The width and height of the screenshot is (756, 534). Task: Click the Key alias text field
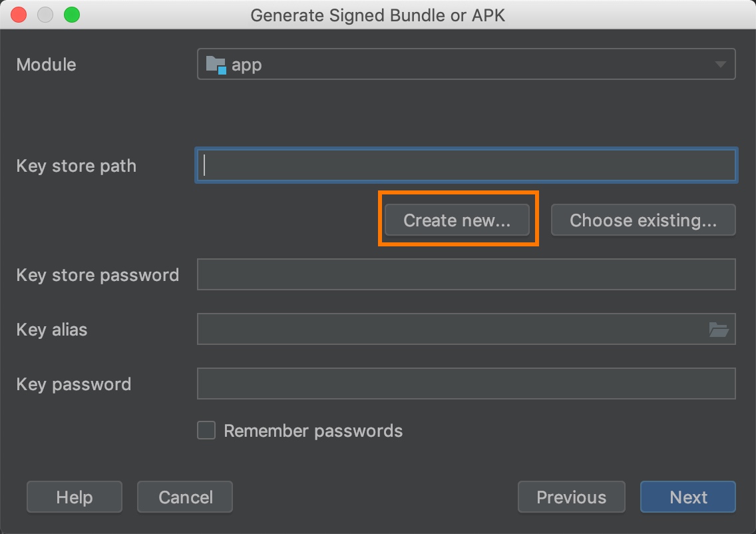(446, 330)
